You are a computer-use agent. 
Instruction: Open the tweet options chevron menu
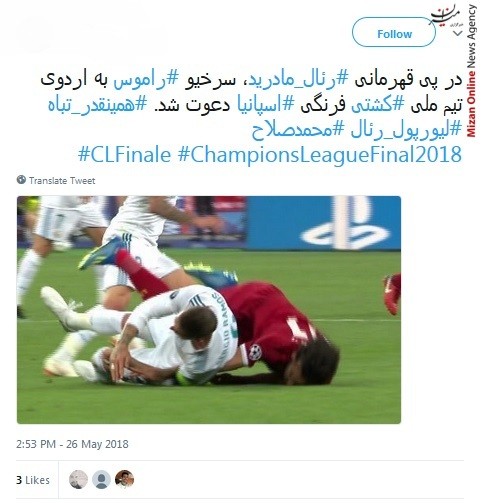click(x=458, y=33)
